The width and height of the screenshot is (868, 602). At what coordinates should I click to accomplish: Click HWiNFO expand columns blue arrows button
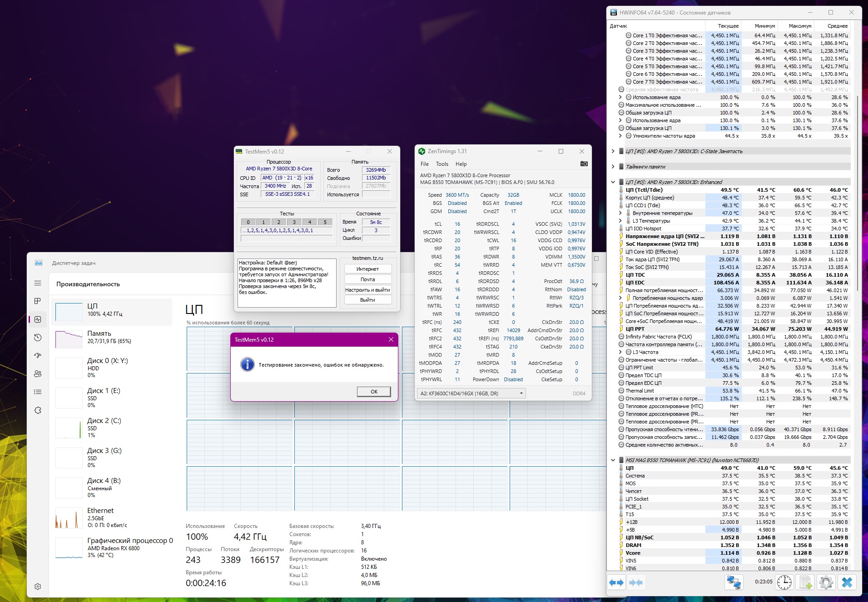tap(616, 582)
